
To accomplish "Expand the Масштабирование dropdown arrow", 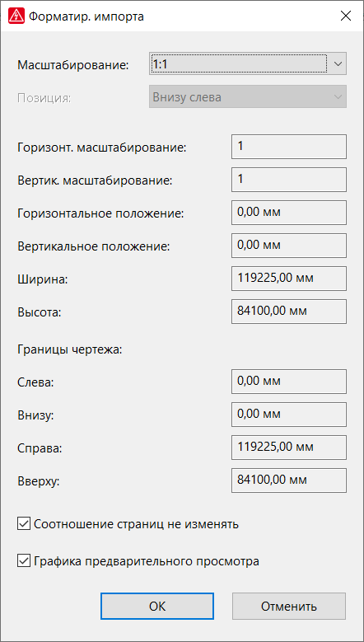I will click(338, 63).
